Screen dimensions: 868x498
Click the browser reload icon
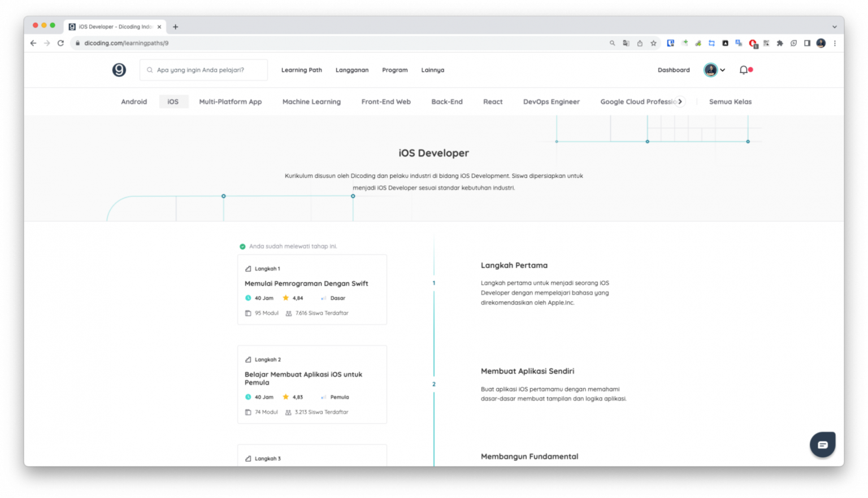point(60,43)
